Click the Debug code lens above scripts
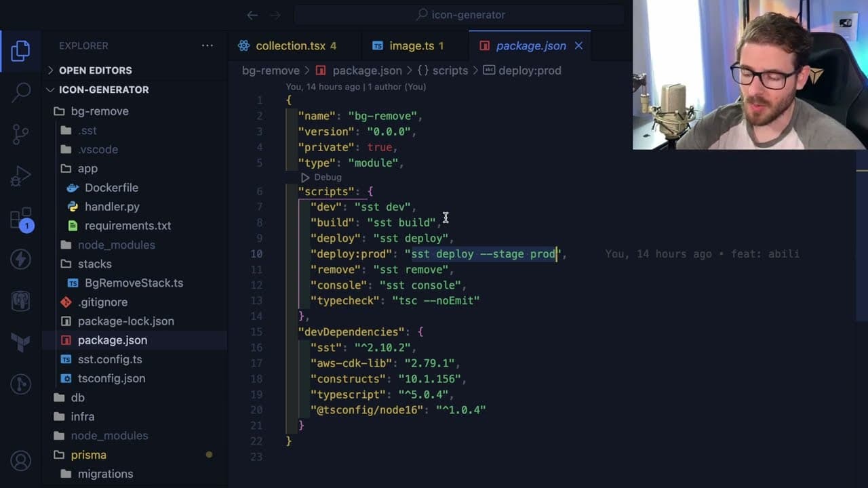868x488 pixels. [x=321, y=177]
